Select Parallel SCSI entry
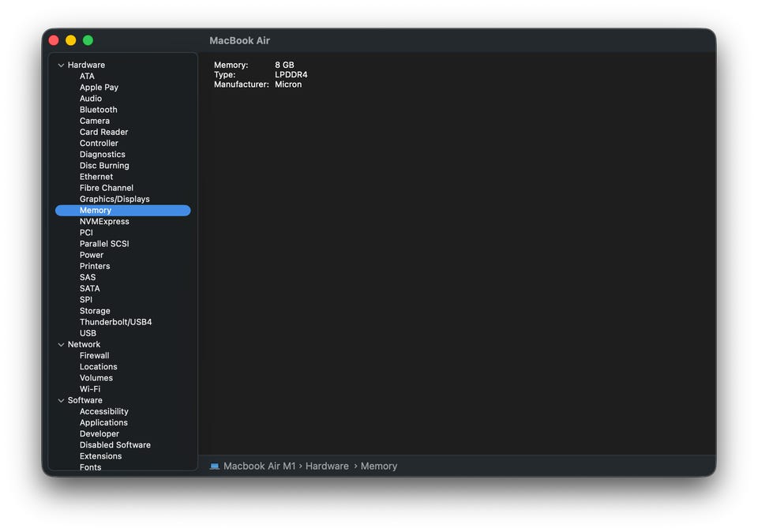 click(104, 244)
